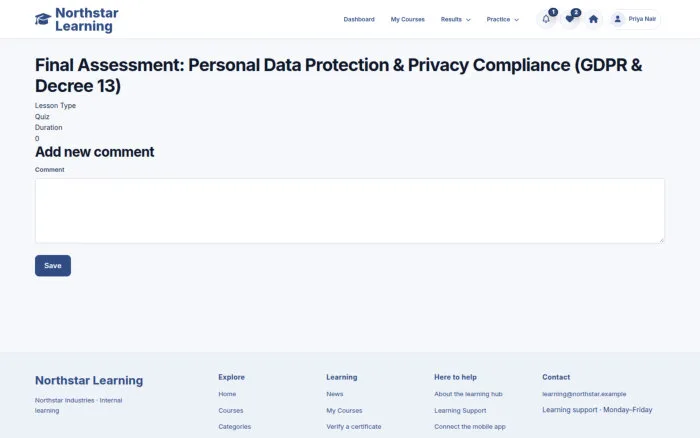Open the Dashboard menu item
The image size is (700, 438).
(x=359, y=19)
